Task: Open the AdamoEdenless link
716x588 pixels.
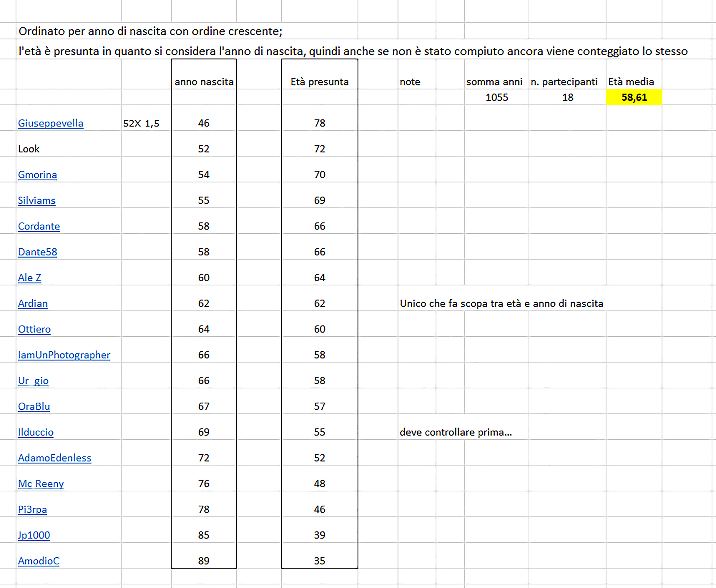Action: pos(55,458)
